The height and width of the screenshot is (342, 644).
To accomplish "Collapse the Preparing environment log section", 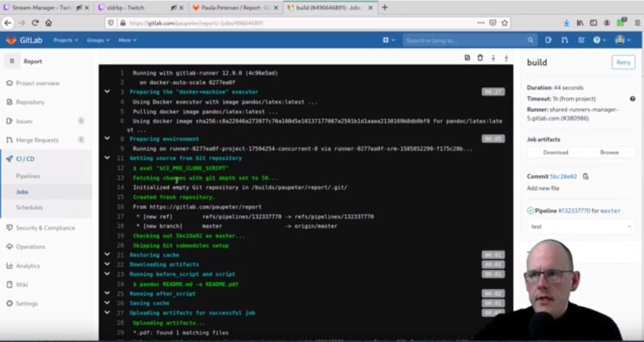I will click(x=107, y=138).
